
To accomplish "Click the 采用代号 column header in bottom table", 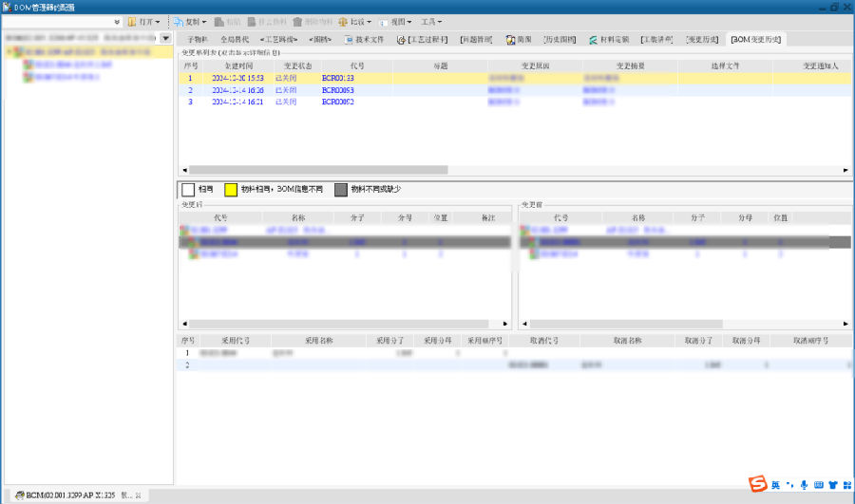I will click(236, 341).
